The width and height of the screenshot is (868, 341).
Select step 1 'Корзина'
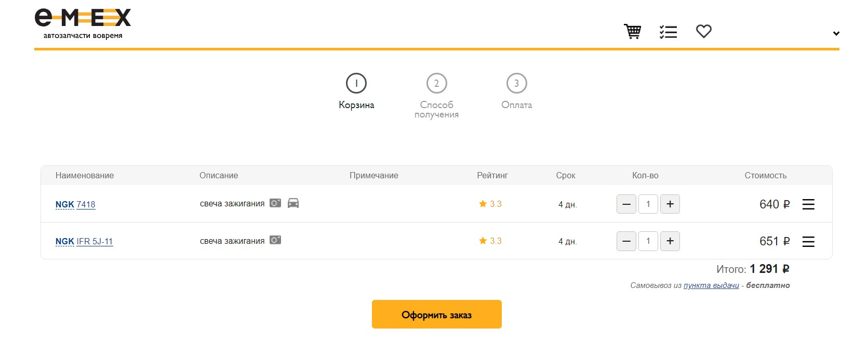356,91
